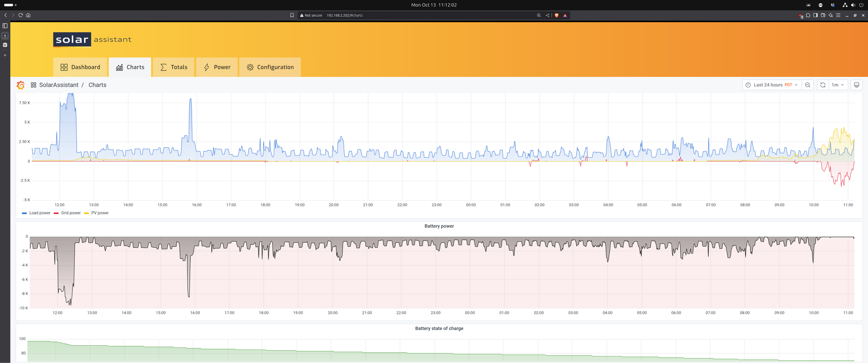868x363 pixels.
Task: Toggle the Load power series in the legend
Action: (x=39, y=213)
